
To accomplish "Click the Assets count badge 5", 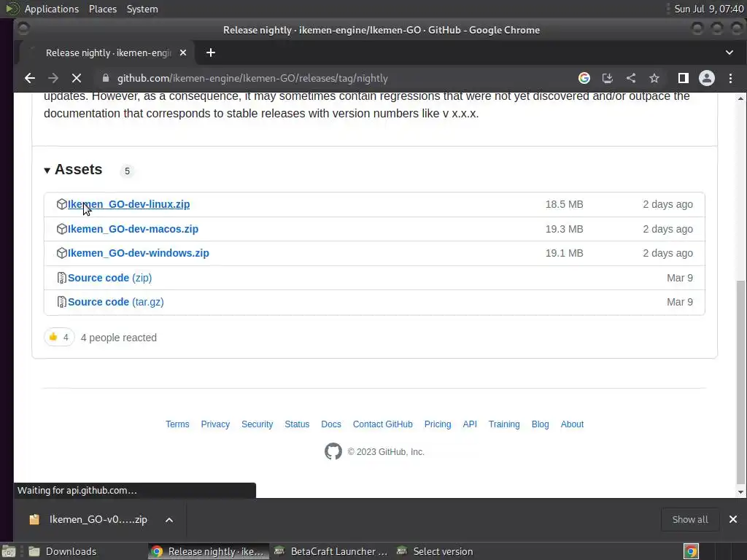I will coord(127,171).
